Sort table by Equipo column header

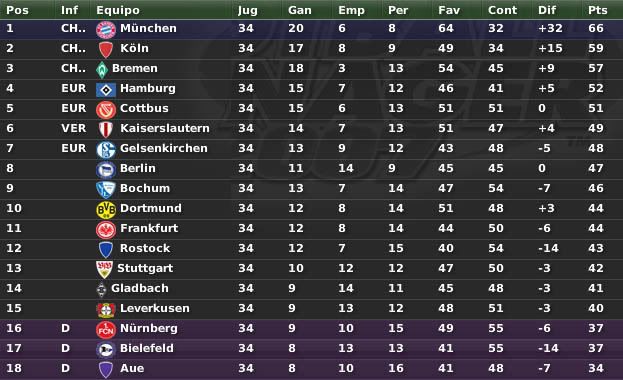[x=118, y=10]
